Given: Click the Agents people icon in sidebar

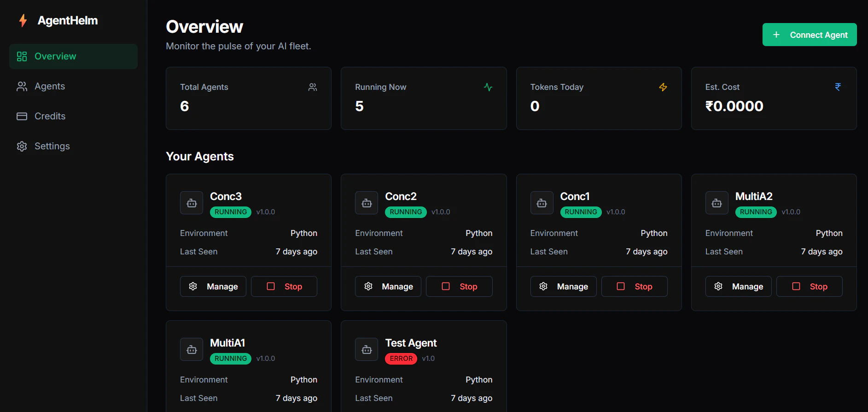Looking at the screenshot, I should (22, 86).
